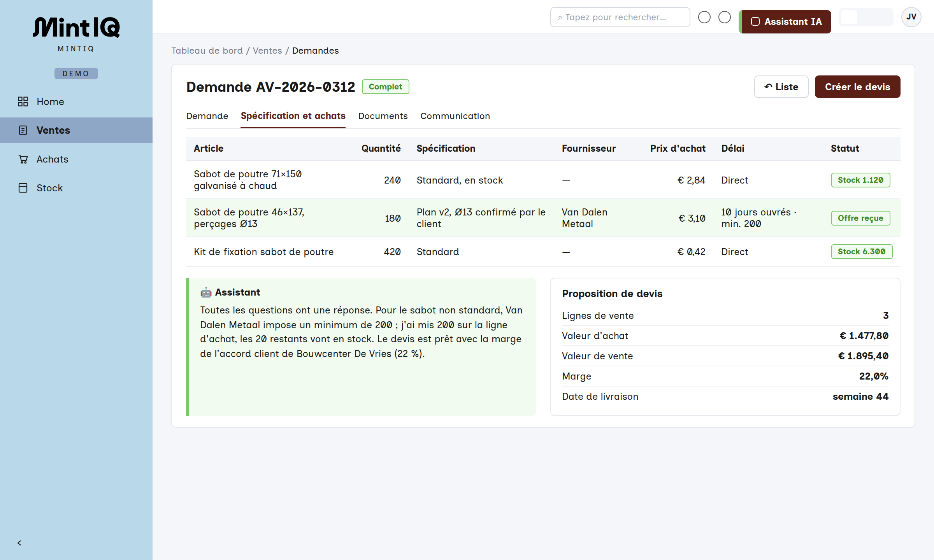Screen dimensions: 934x560
Task: Open Ventes breadcrumb link
Action: (x=267, y=51)
